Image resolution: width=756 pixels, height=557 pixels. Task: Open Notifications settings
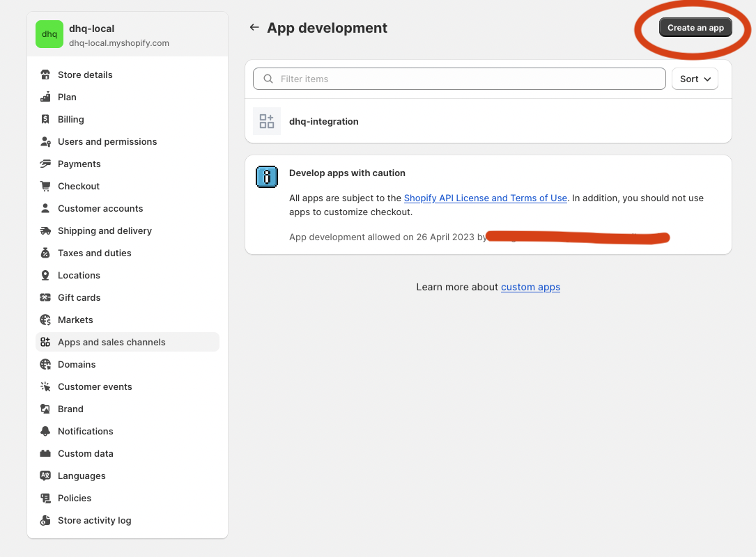point(128,431)
